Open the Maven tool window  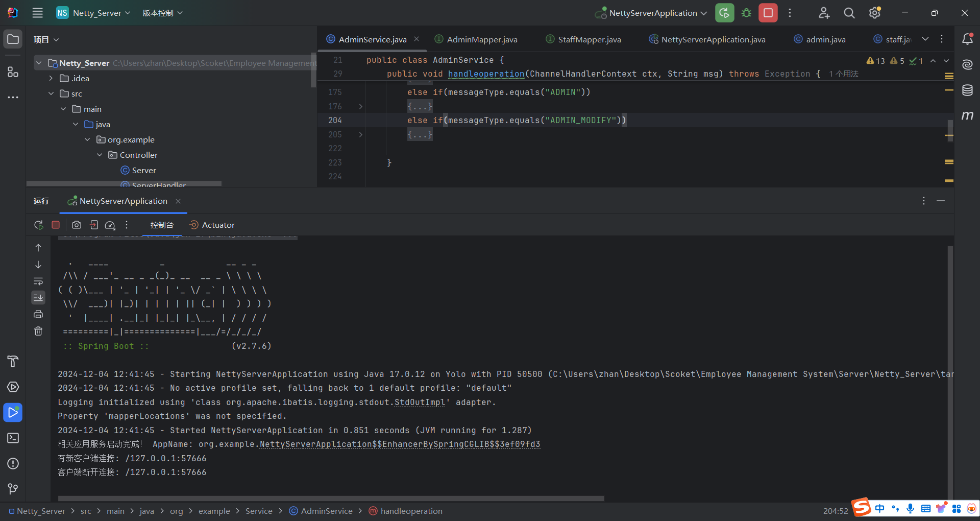coord(967,116)
